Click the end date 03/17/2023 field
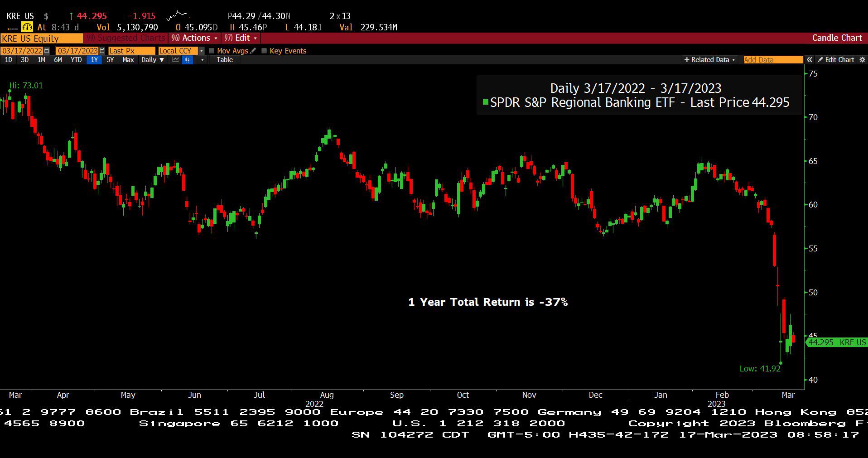868x458 pixels. (77, 51)
